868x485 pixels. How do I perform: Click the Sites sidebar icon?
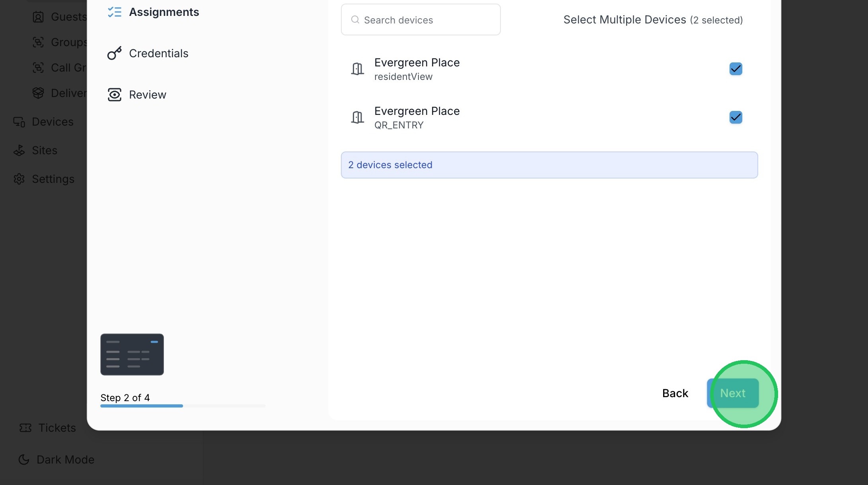[19, 150]
